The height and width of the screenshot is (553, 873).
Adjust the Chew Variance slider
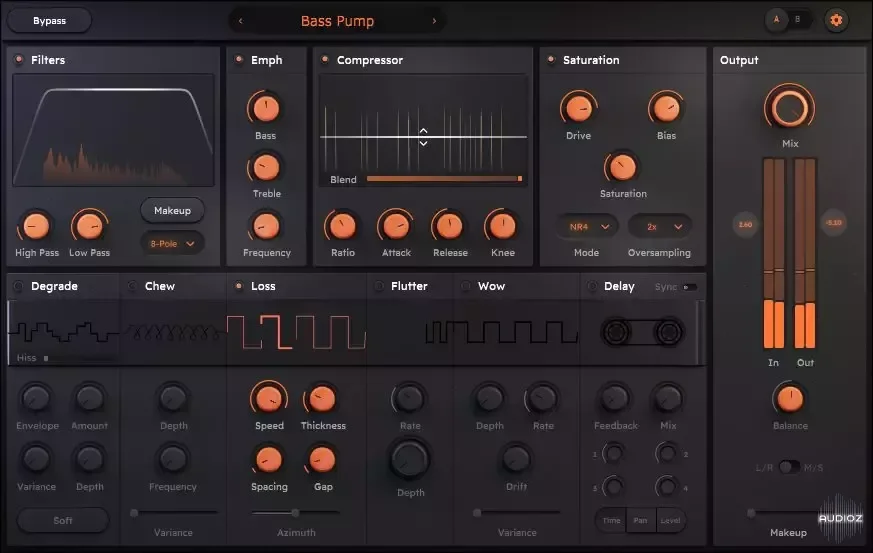[173, 512]
